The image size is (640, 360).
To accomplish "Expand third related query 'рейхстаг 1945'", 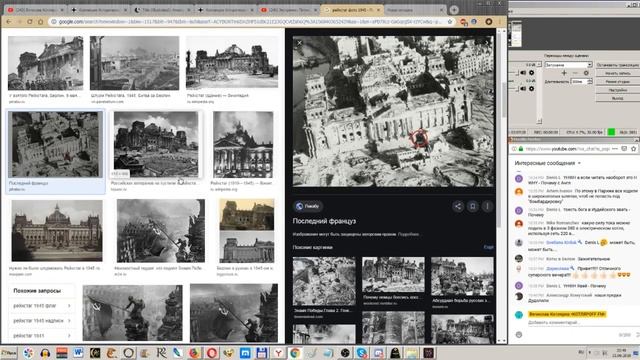I will point(41,336).
